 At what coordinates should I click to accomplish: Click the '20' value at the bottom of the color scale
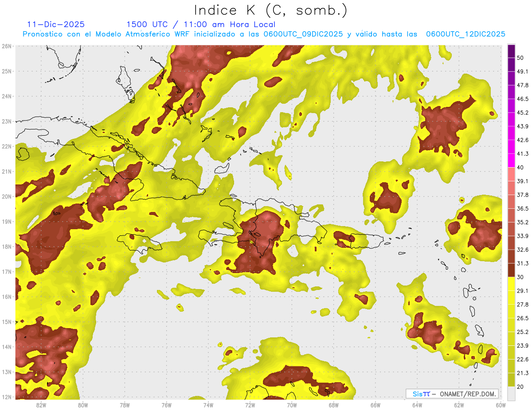tap(521, 387)
